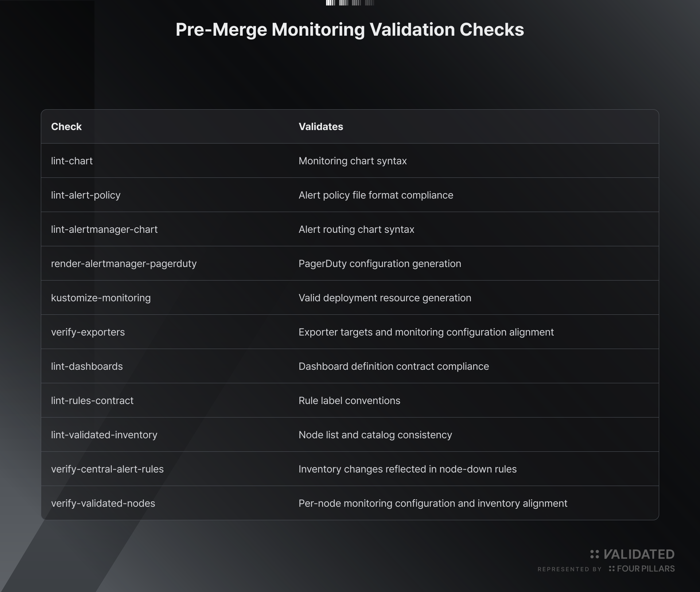Click the VALIDATED logo dots icon
The image size is (700, 592).
(595, 554)
